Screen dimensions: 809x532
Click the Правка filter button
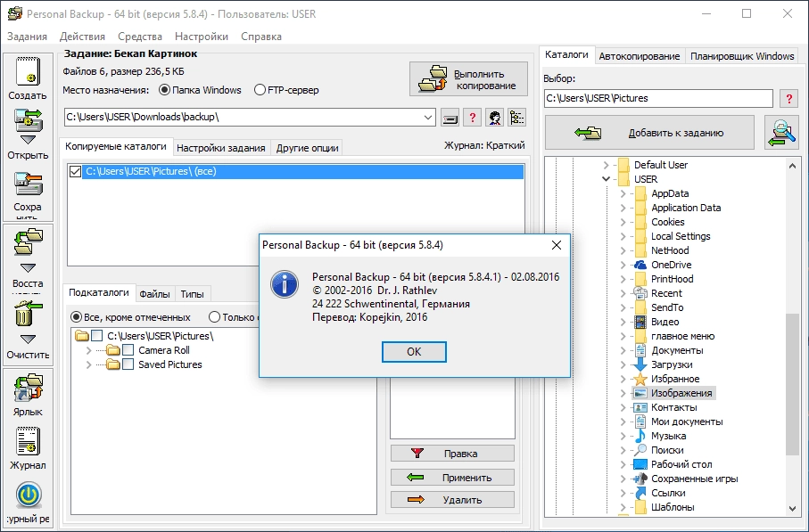452,454
